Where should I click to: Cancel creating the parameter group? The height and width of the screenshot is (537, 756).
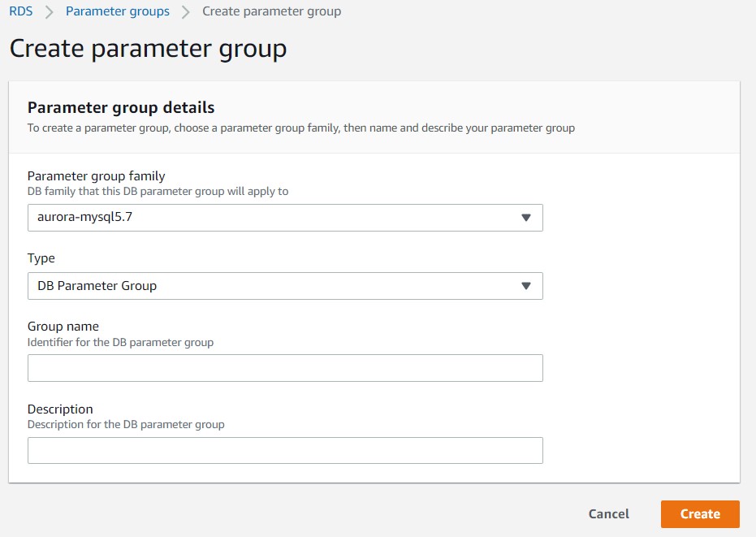tap(608, 513)
